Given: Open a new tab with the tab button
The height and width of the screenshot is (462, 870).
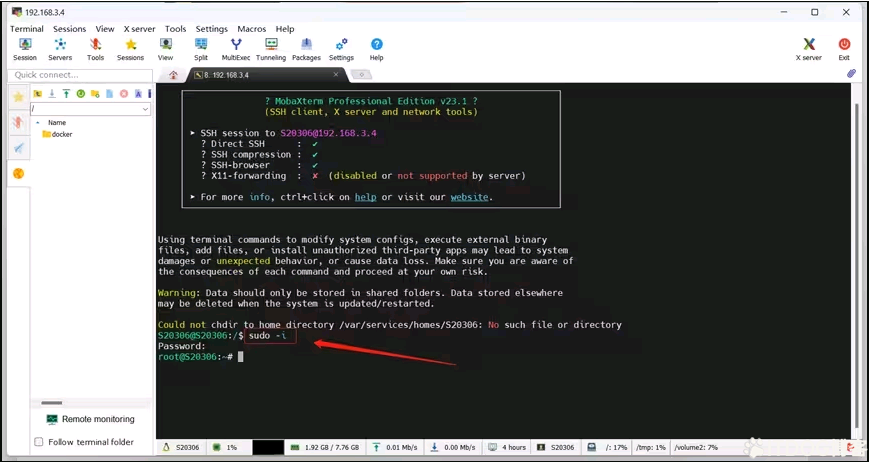Looking at the screenshot, I should point(361,75).
